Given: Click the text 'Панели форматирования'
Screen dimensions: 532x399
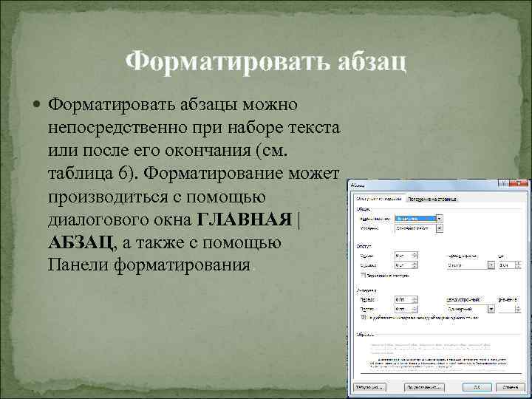Looking at the screenshot, I should click(x=149, y=265).
